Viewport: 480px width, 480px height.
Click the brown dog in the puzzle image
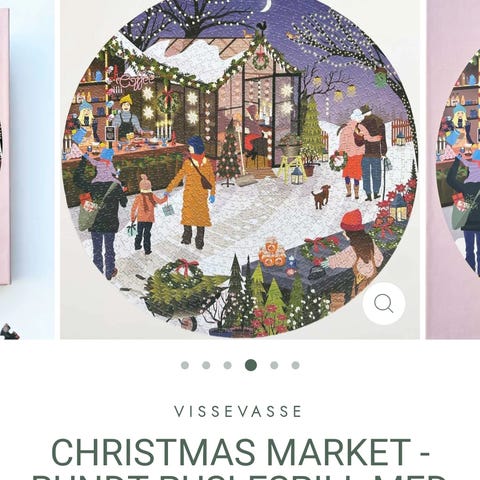coord(321,196)
